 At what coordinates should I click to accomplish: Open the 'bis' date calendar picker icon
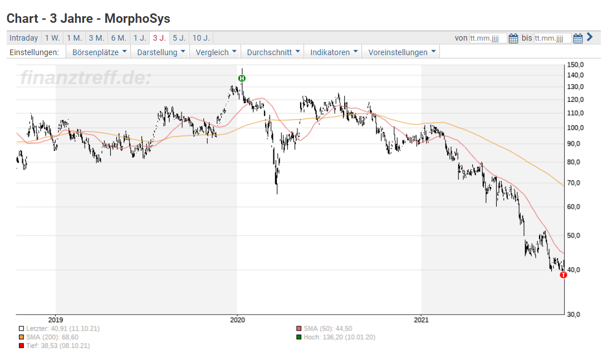[x=577, y=38]
